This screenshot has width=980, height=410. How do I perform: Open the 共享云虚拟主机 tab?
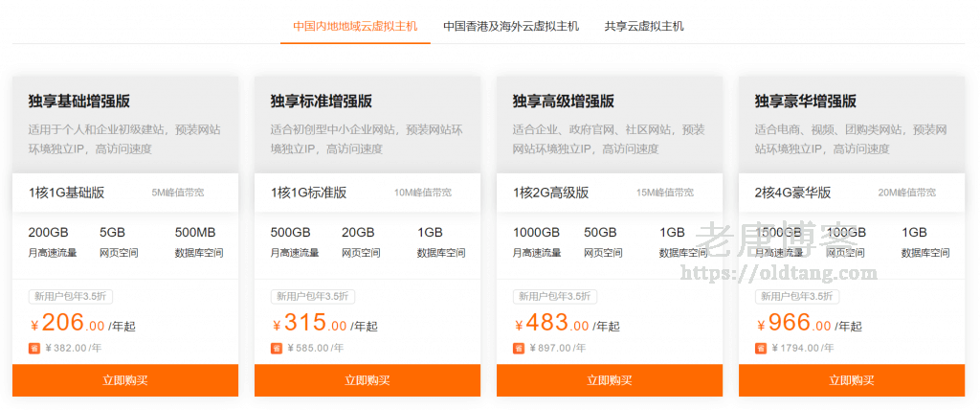[x=643, y=27]
